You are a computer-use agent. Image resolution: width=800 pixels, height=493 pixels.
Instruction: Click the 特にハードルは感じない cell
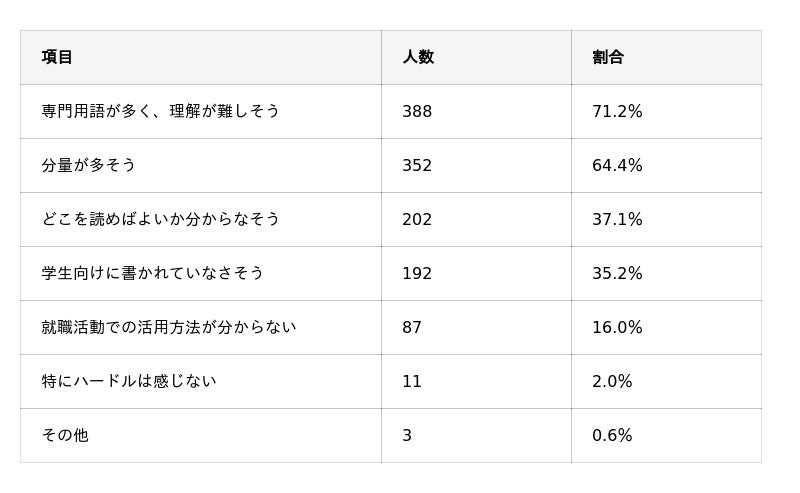[128, 381]
